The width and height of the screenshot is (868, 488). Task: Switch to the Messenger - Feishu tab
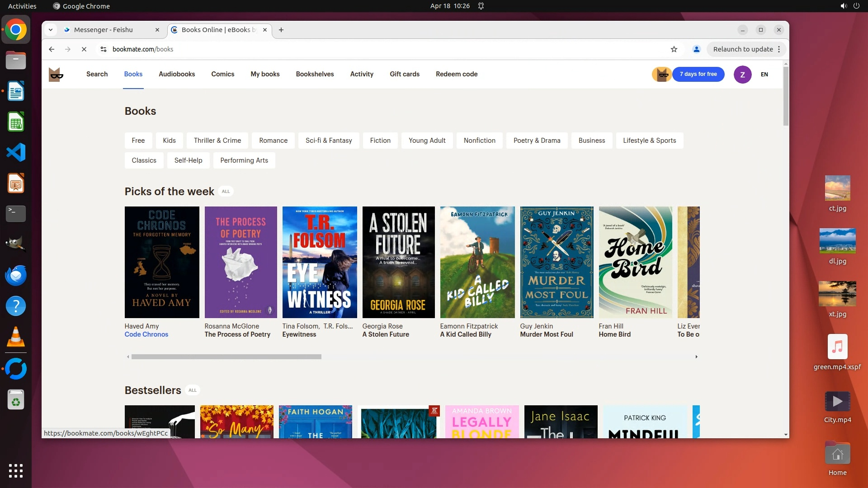click(x=104, y=30)
